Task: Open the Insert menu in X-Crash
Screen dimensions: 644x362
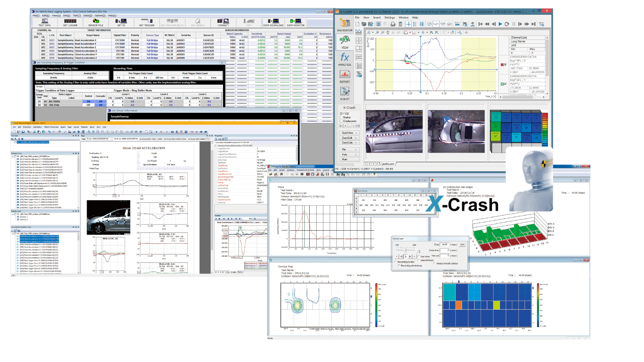Action: tap(377, 17)
